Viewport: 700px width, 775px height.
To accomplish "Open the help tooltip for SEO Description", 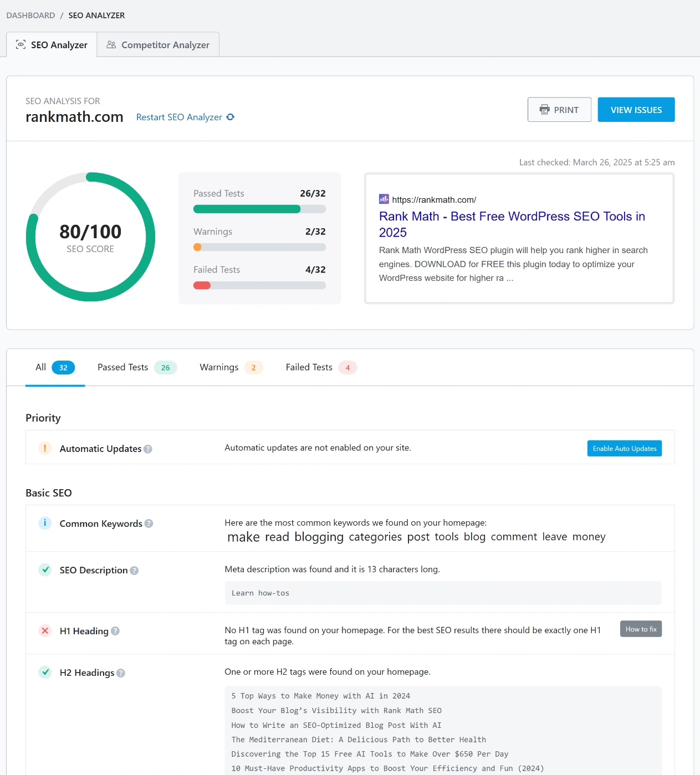I will point(134,571).
